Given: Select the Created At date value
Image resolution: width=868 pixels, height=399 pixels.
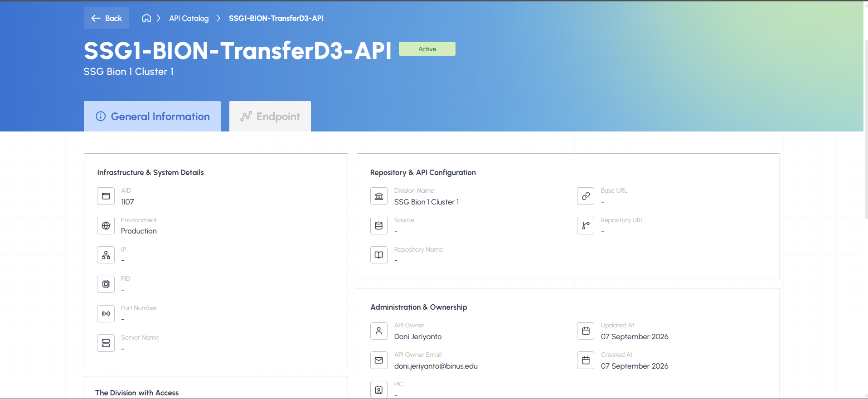Looking at the screenshot, I should pos(635,366).
